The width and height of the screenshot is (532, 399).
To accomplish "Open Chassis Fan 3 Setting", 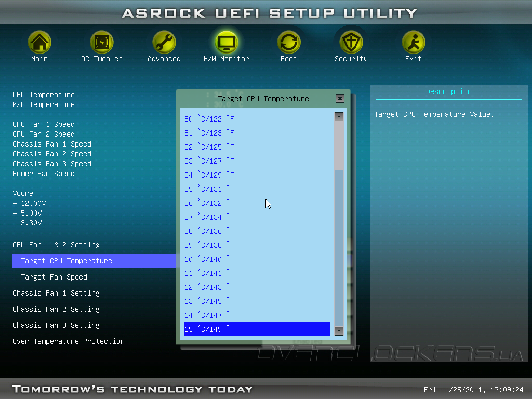I will 56,325.
